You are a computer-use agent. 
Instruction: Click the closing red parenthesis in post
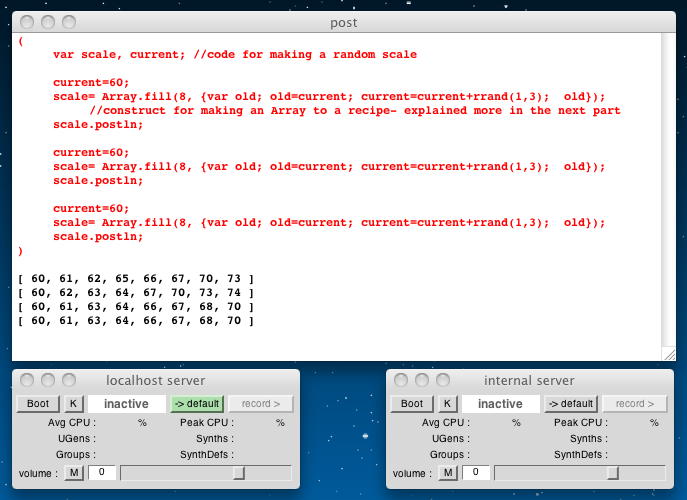click(21, 251)
